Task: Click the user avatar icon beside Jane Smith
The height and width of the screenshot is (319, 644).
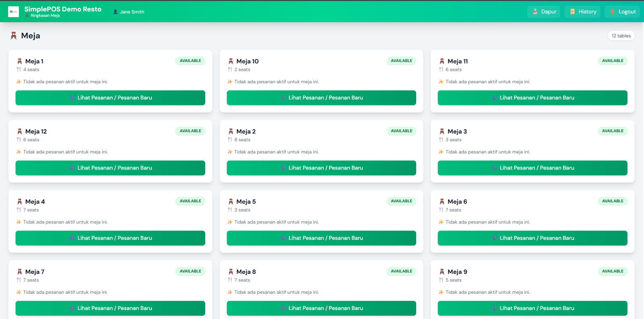Action: click(116, 12)
